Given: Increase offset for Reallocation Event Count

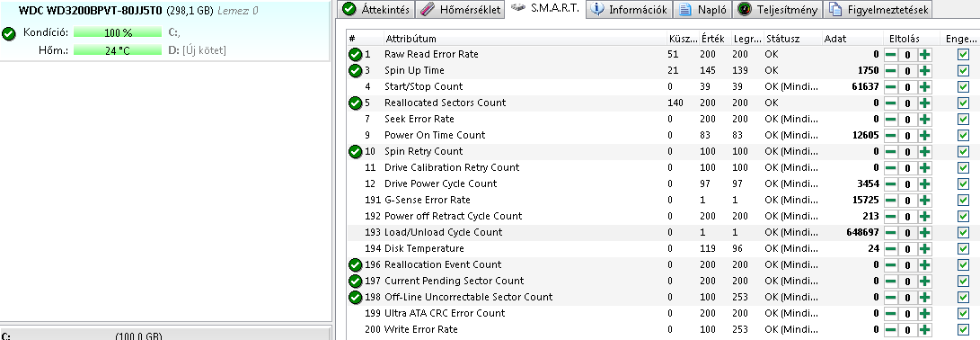Looking at the screenshot, I should click(924, 264).
